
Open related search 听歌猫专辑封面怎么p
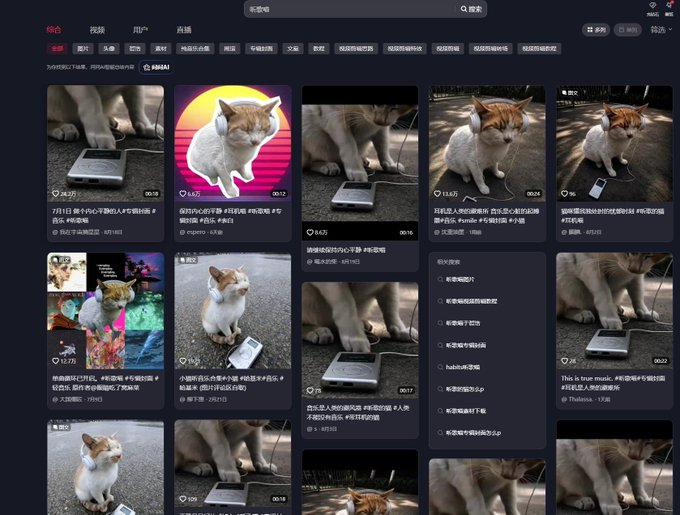(x=473, y=433)
